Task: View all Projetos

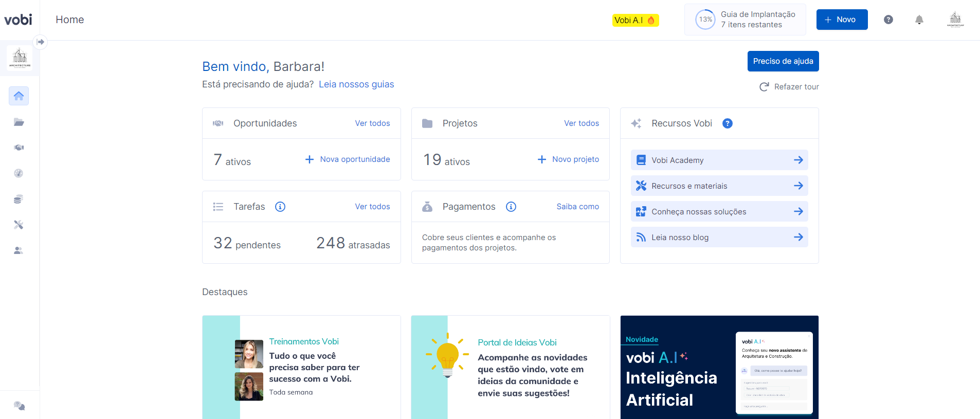Action: [582, 123]
